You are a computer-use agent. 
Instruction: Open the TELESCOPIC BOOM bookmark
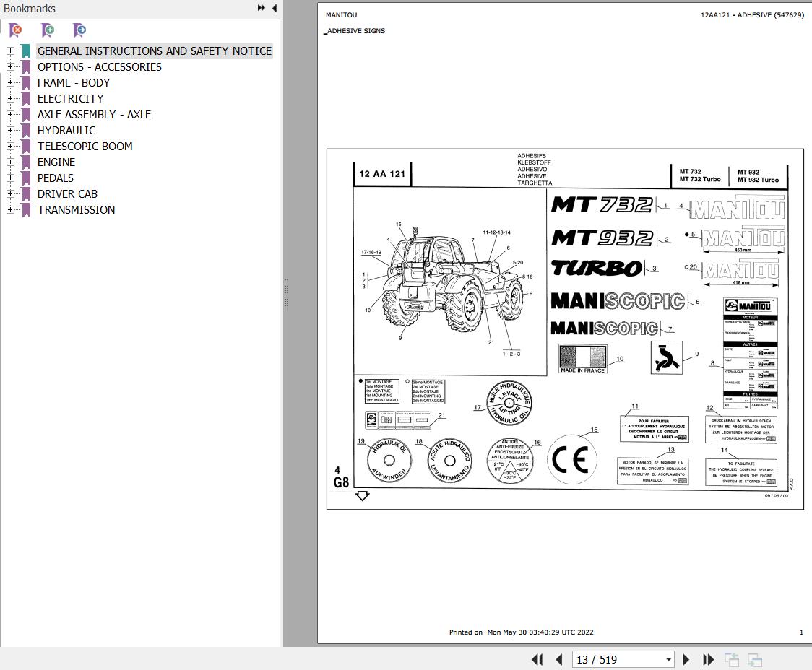(85, 146)
